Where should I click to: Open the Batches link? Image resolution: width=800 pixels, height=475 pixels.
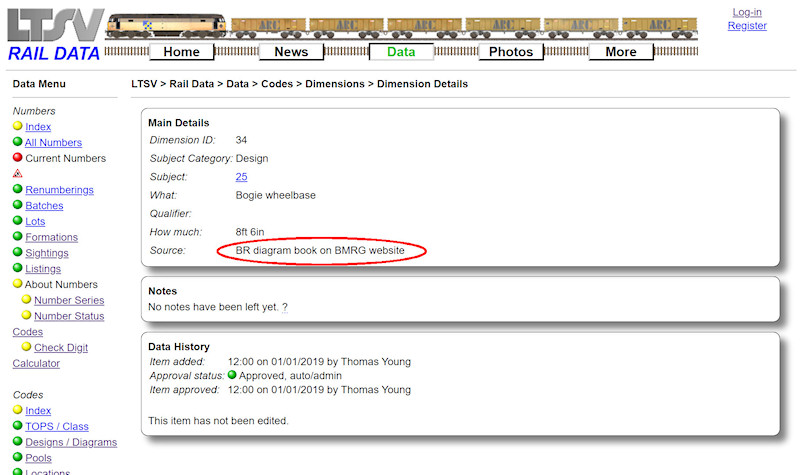point(44,206)
